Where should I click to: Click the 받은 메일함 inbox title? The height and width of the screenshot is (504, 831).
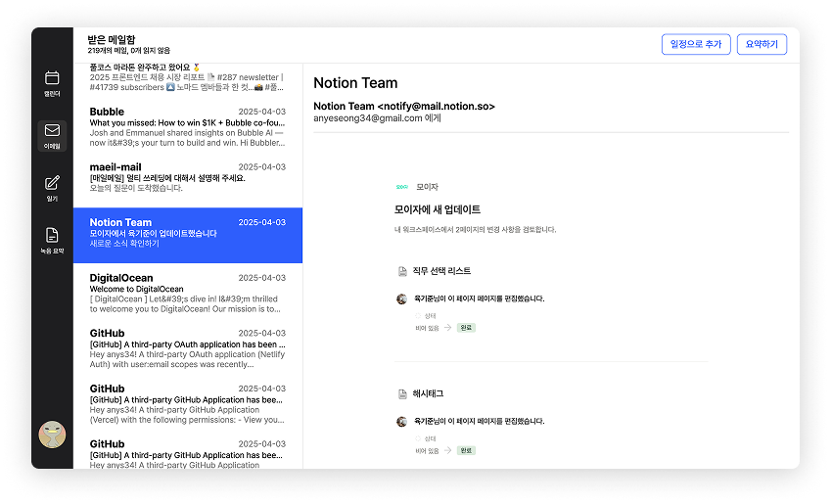[112, 39]
